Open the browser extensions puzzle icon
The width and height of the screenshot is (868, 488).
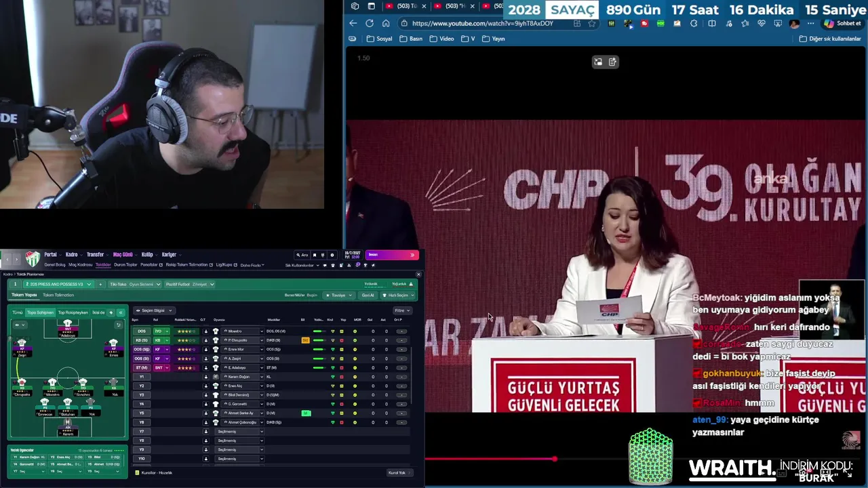pos(694,23)
